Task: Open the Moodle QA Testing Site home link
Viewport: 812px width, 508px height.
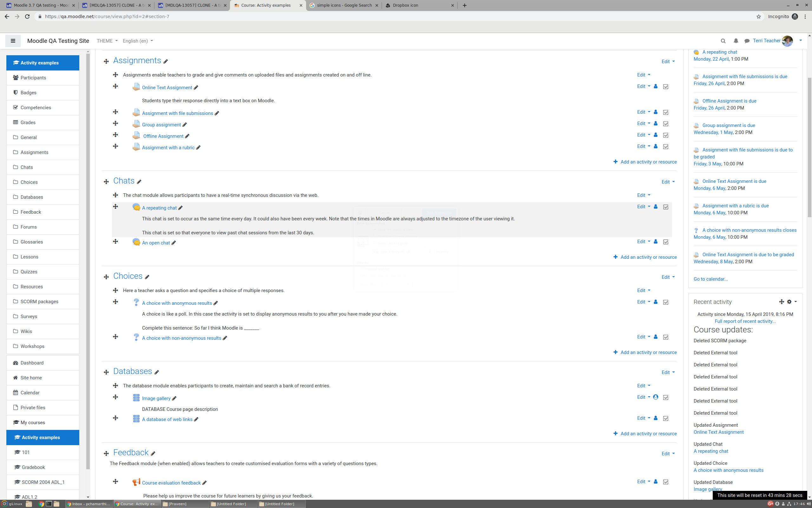Action: (x=58, y=41)
